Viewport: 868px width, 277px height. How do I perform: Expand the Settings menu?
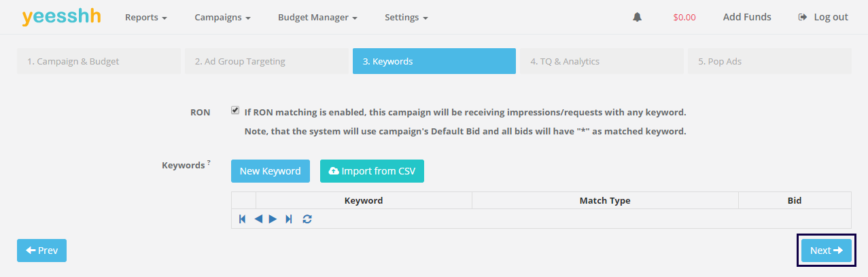406,17
